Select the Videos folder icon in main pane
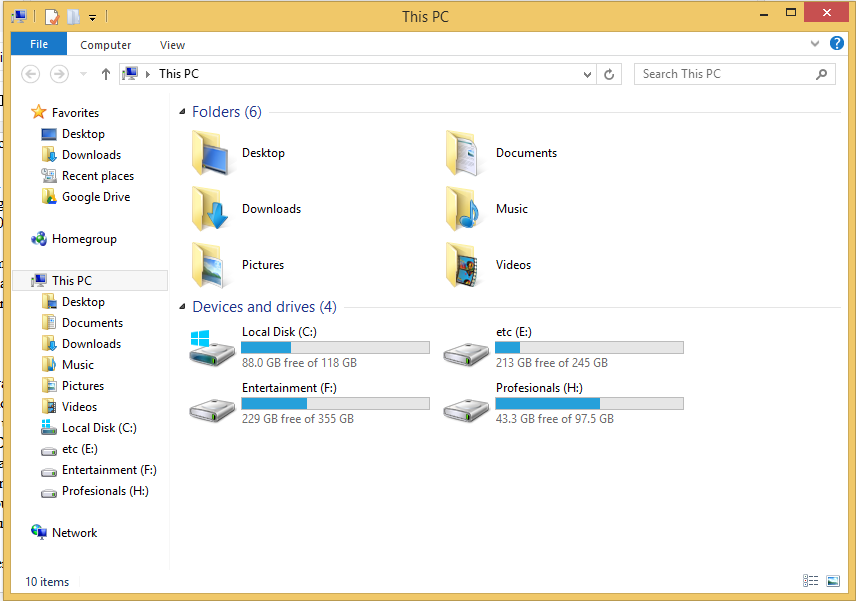Screen dimensions: 856x601 [464, 265]
